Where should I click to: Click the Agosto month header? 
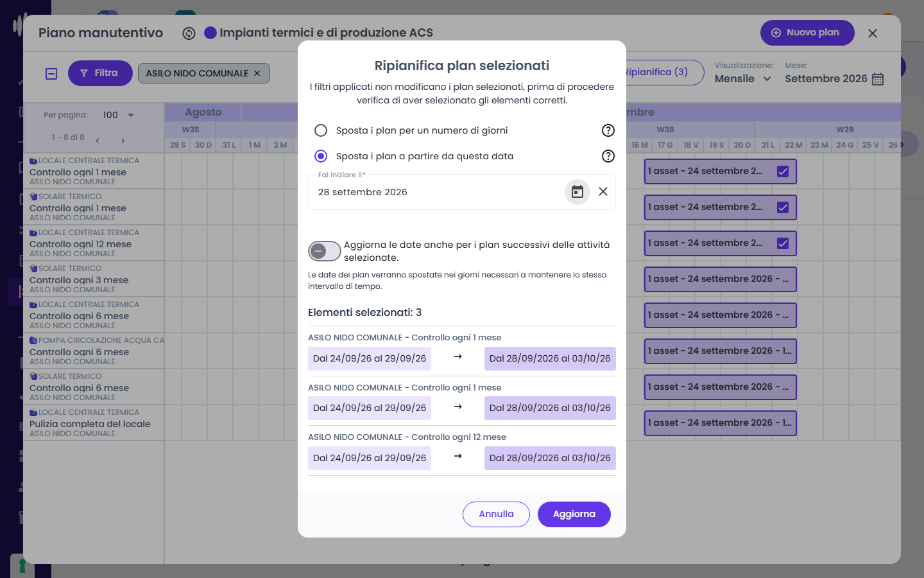coord(203,112)
